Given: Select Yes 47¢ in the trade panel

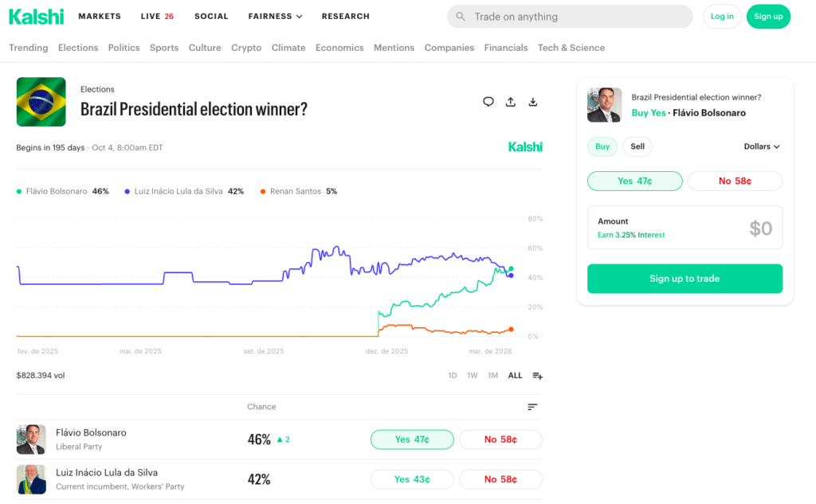Looking at the screenshot, I should [x=634, y=182].
